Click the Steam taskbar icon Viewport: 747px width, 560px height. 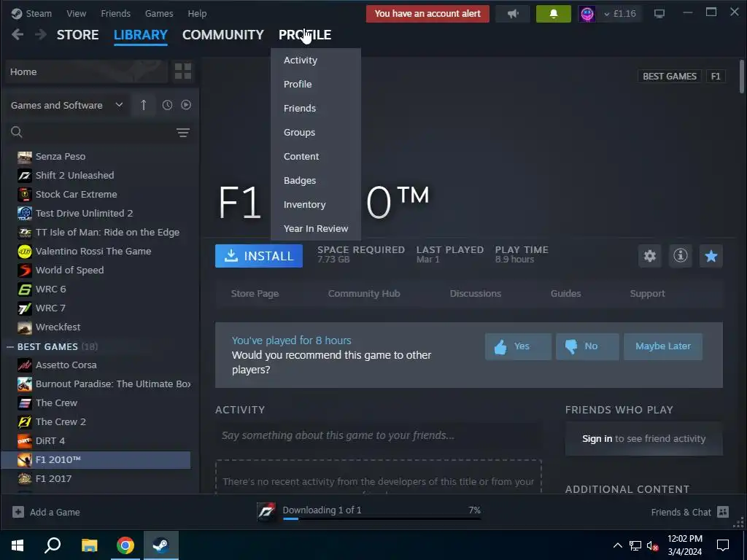161,545
